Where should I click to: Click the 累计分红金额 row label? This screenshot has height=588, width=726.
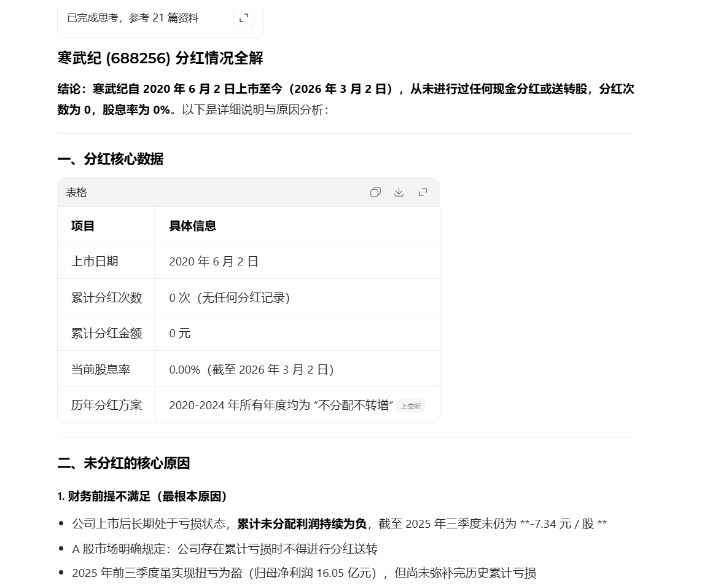coord(106,334)
